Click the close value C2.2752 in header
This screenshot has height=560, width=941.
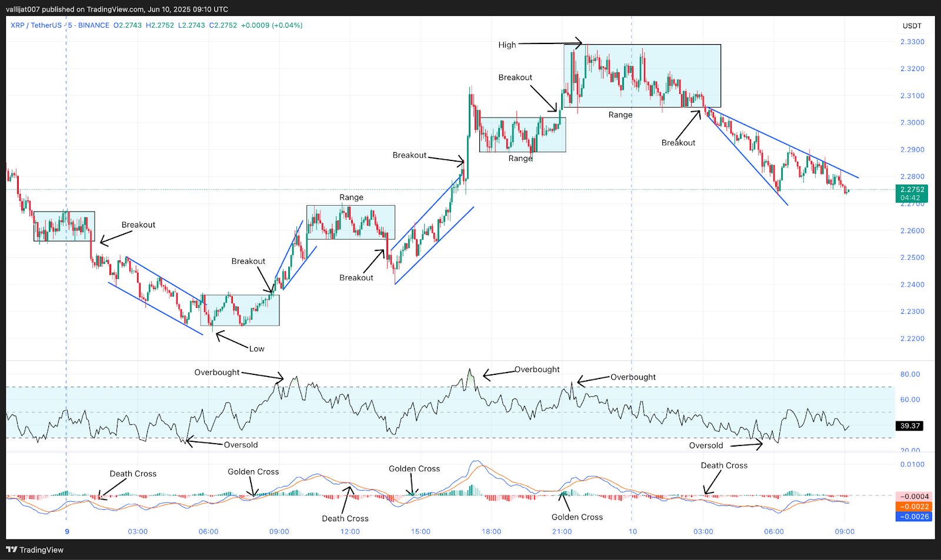[x=223, y=25]
